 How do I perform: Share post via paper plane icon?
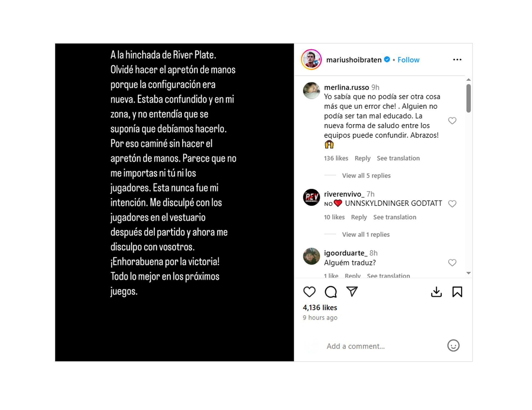click(x=352, y=292)
